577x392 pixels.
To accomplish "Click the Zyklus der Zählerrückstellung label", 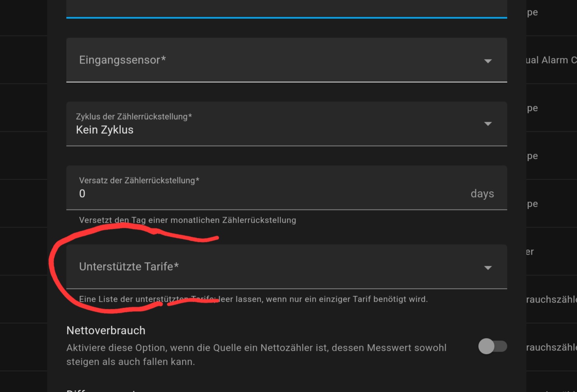I will [x=134, y=117].
